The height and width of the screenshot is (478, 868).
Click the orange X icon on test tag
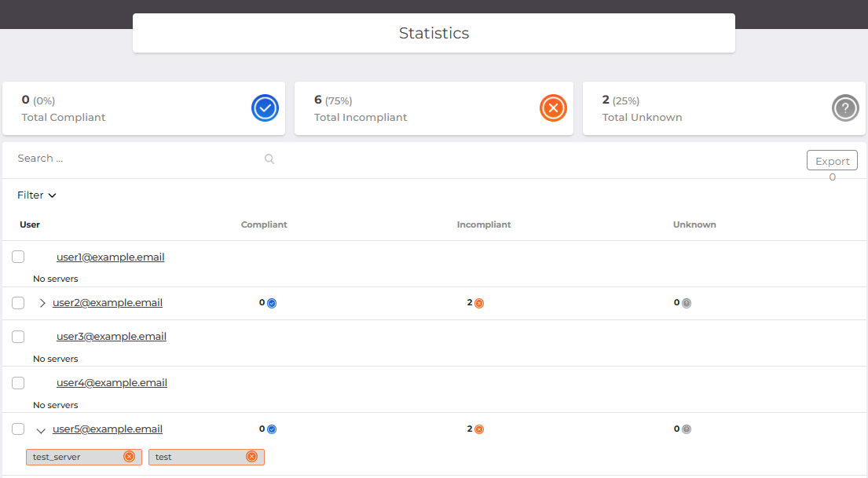coord(251,457)
